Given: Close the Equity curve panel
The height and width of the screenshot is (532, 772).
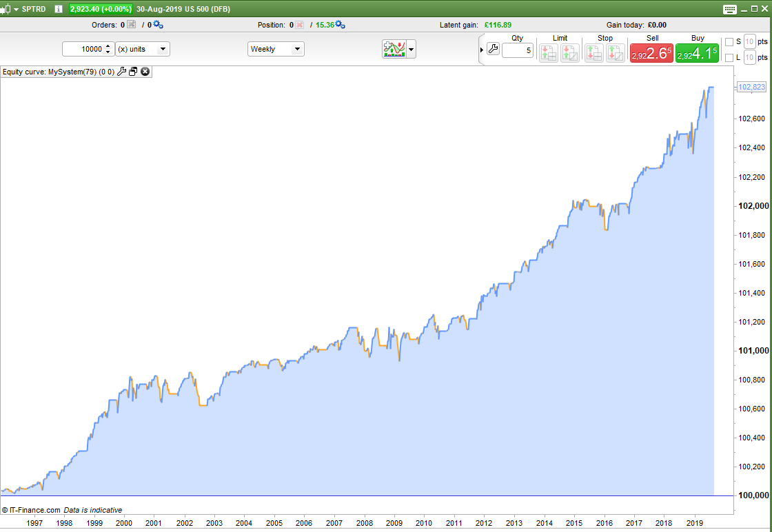Looking at the screenshot, I should tap(145, 72).
